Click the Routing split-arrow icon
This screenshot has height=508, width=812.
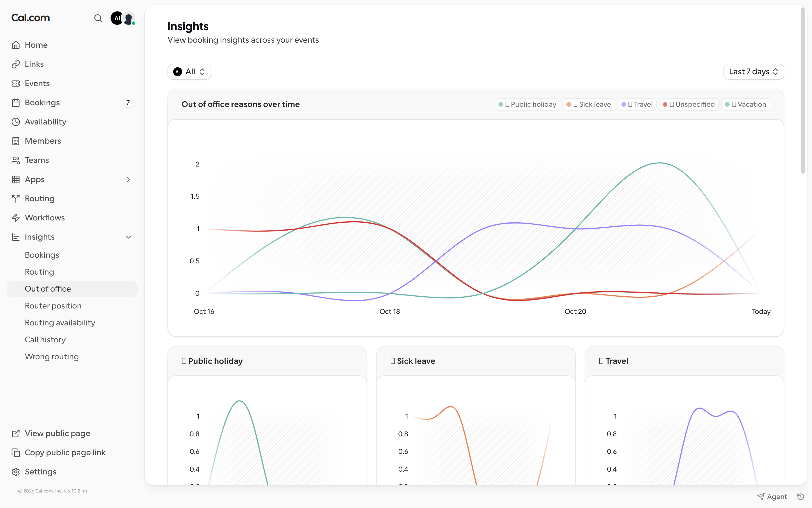tap(16, 199)
